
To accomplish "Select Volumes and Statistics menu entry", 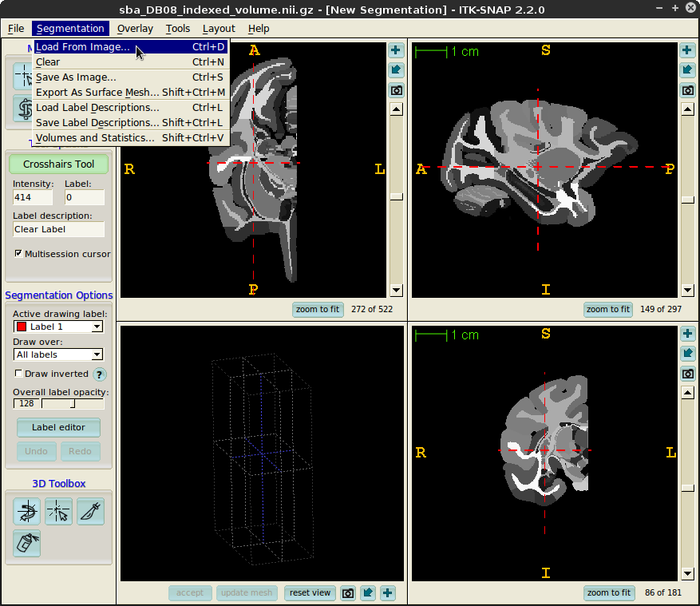I will coord(95,138).
